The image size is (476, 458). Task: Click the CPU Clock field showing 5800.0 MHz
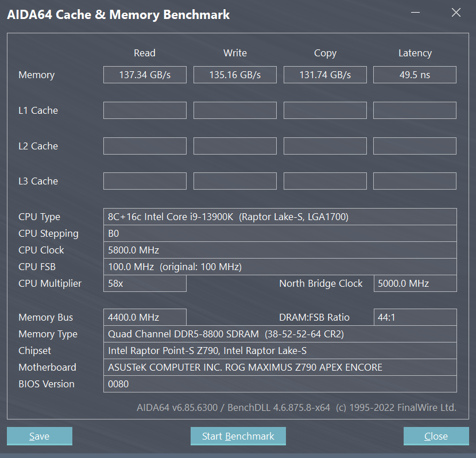280,250
